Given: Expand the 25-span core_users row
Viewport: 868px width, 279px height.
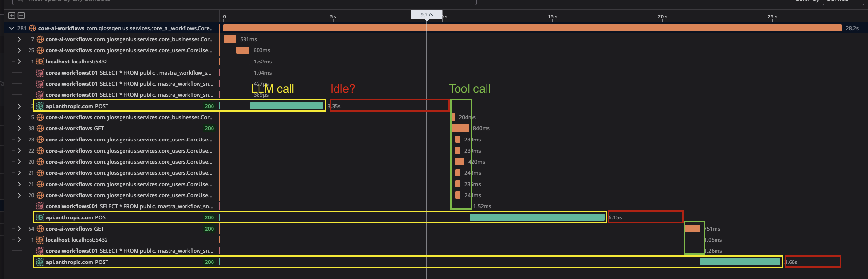Looking at the screenshot, I should click(x=19, y=50).
